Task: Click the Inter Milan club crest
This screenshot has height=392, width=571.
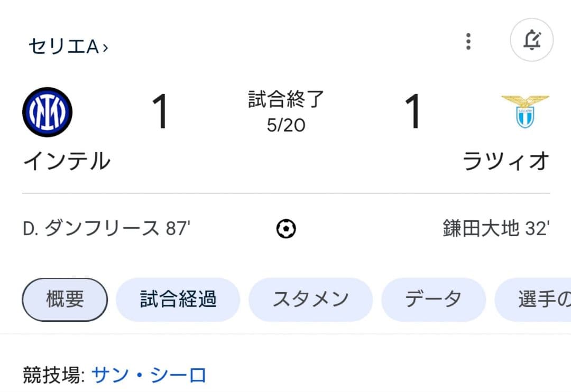Action: (x=48, y=113)
